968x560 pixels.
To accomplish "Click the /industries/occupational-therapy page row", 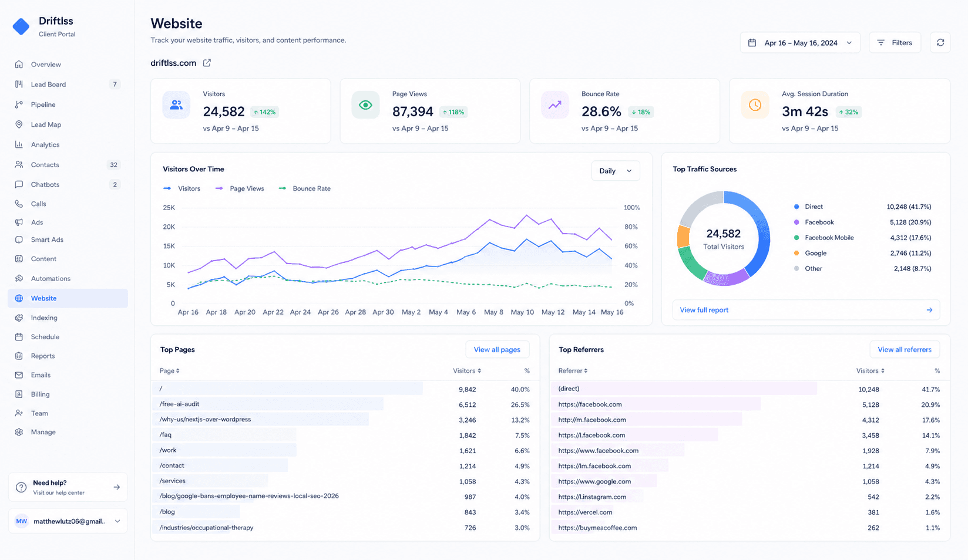I will pyautogui.click(x=345, y=528).
